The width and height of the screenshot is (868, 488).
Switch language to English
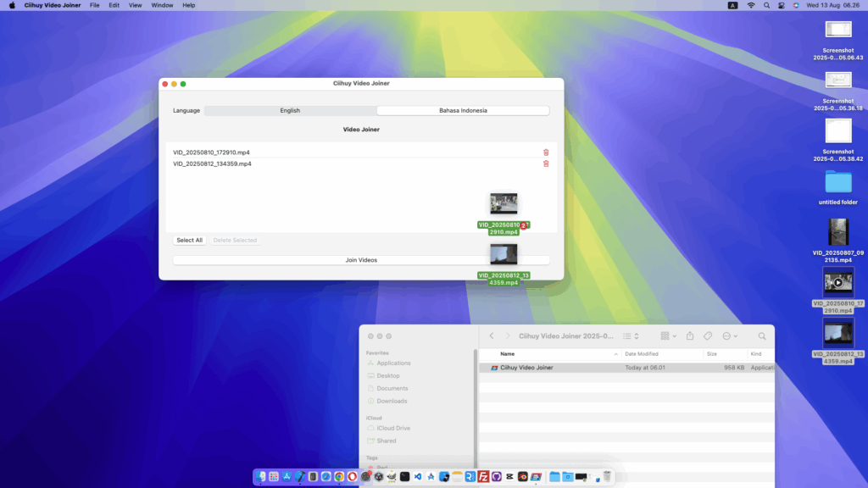290,111
